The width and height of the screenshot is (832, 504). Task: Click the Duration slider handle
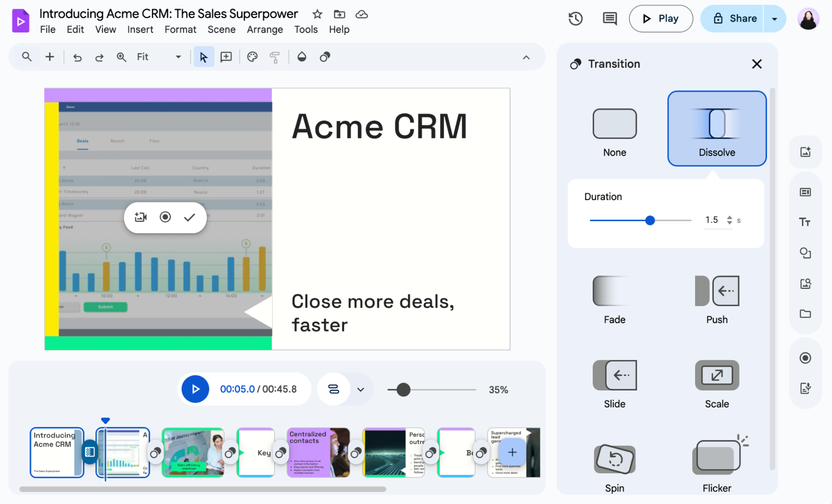pos(650,220)
